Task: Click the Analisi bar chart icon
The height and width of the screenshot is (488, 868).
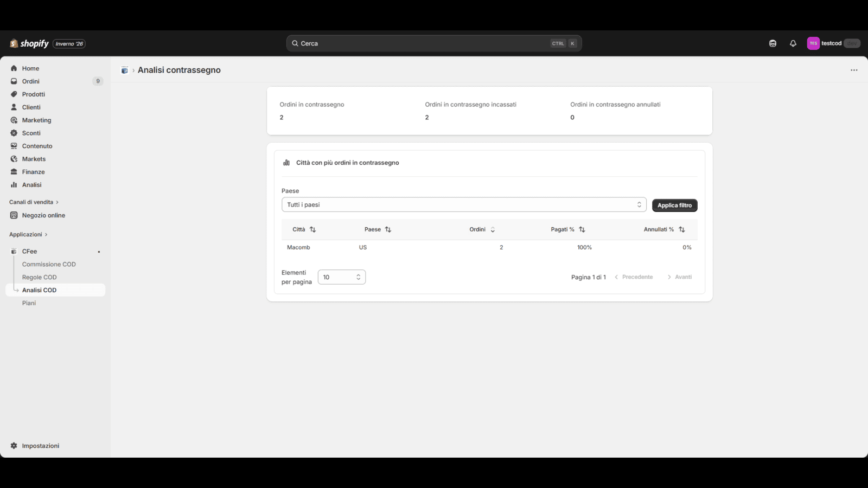Action: click(x=14, y=185)
